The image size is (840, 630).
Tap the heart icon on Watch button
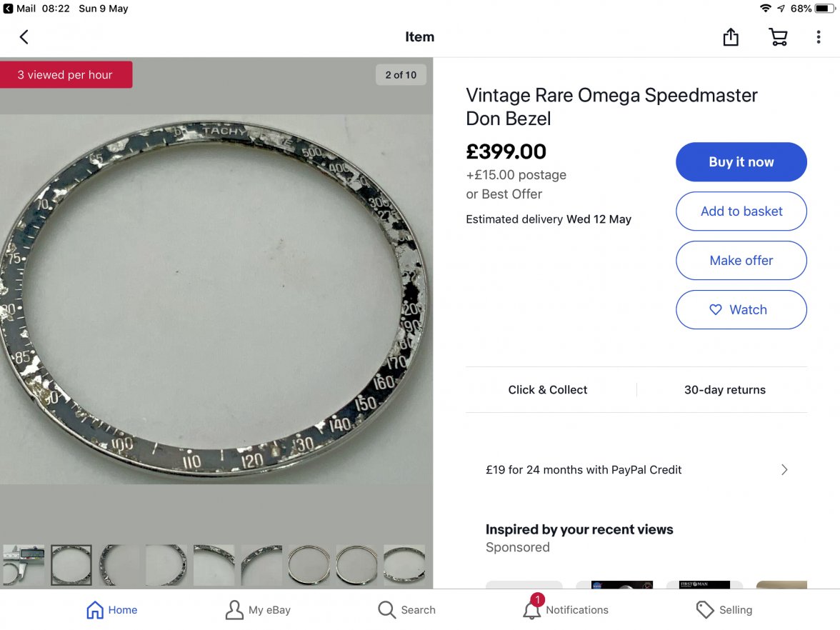tap(716, 310)
